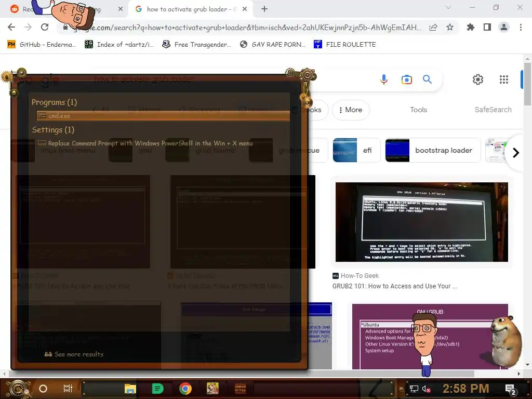Click the URL in the address bar
532x399 pixels.
pos(248,28)
